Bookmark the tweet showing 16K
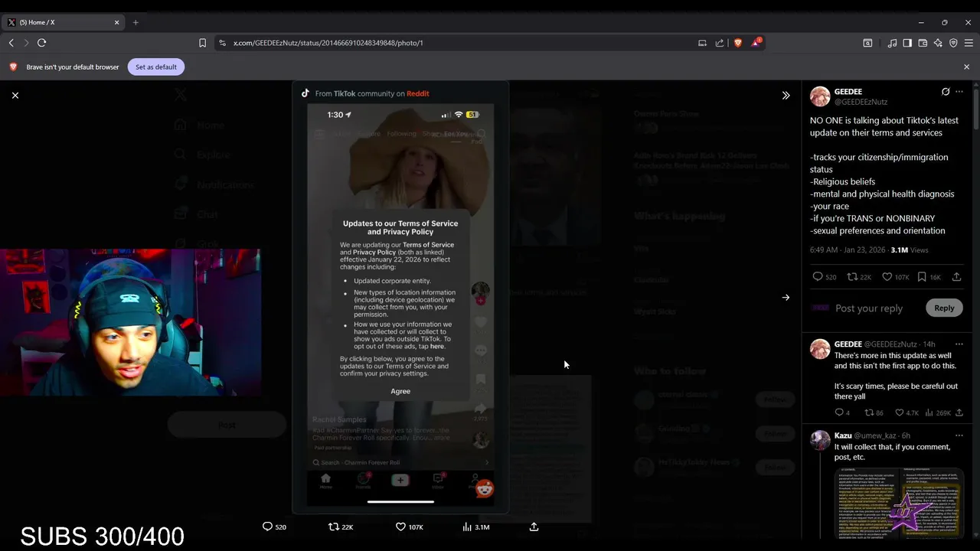 click(929, 277)
